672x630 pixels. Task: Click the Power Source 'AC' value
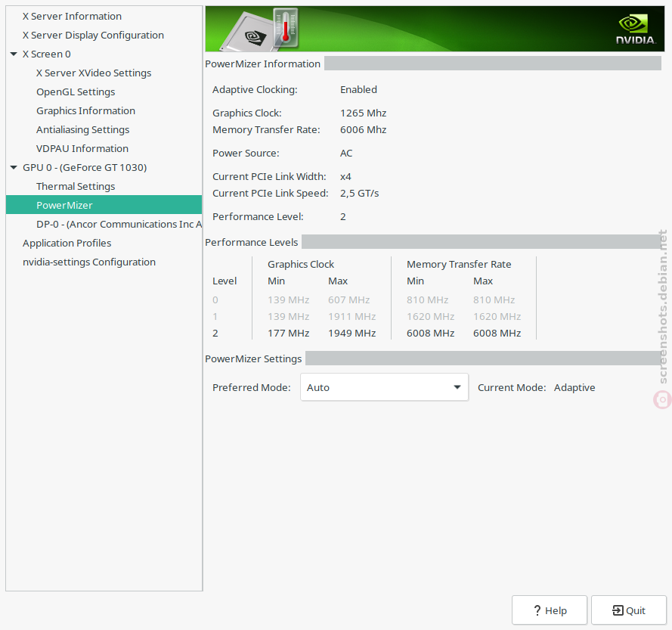coord(346,153)
